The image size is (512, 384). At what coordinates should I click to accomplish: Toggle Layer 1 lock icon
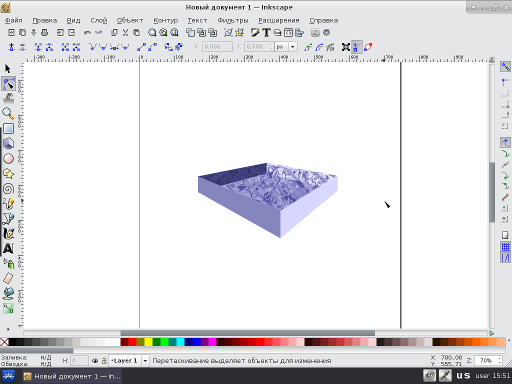pos(104,361)
